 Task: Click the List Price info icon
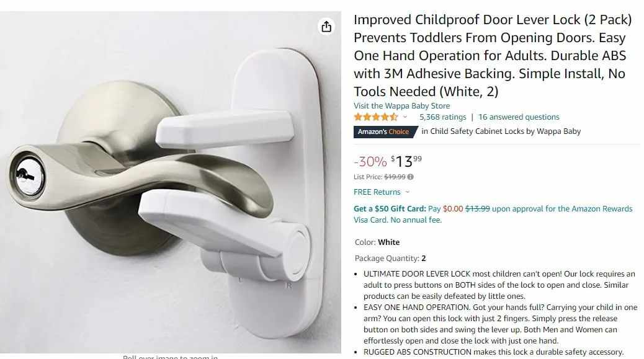click(410, 177)
